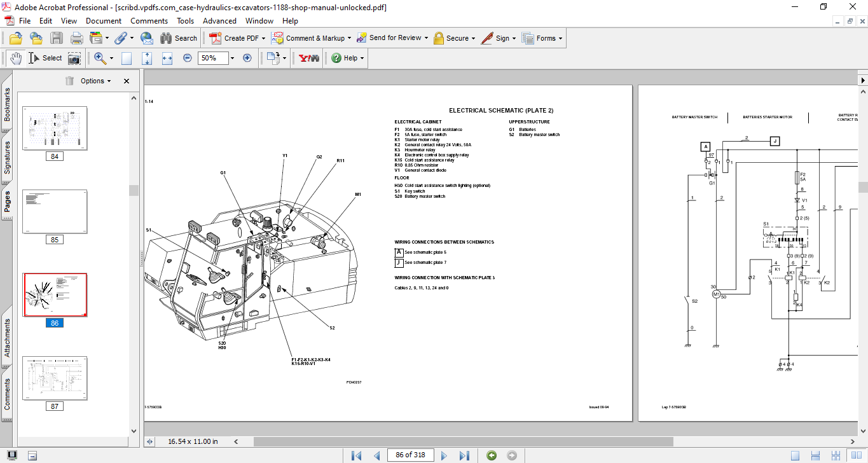Select the Hand tool
The height and width of the screenshot is (463, 868).
[x=16, y=58]
